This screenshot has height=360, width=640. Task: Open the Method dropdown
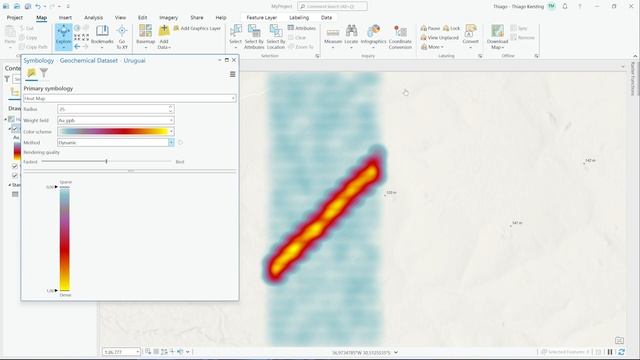point(116,142)
